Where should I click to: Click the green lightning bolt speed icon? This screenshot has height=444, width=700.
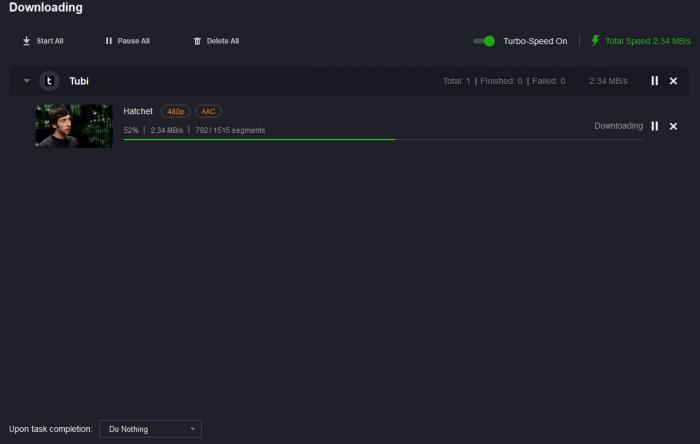click(x=595, y=41)
